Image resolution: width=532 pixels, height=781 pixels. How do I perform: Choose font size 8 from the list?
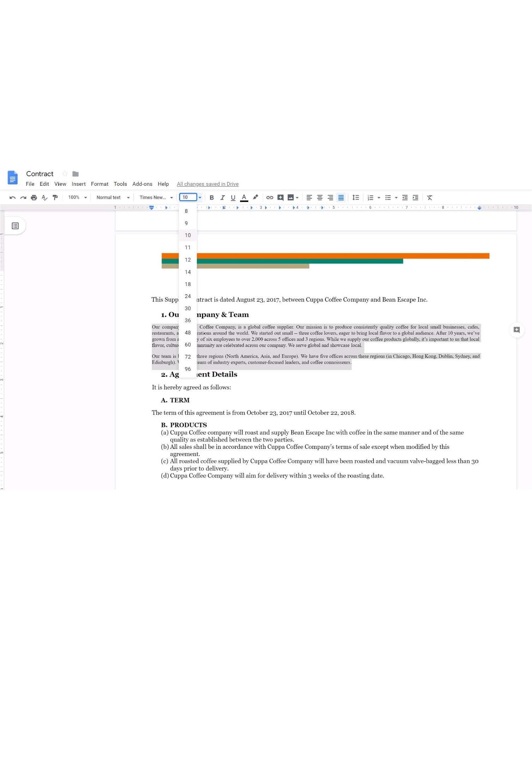pos(188,211)
